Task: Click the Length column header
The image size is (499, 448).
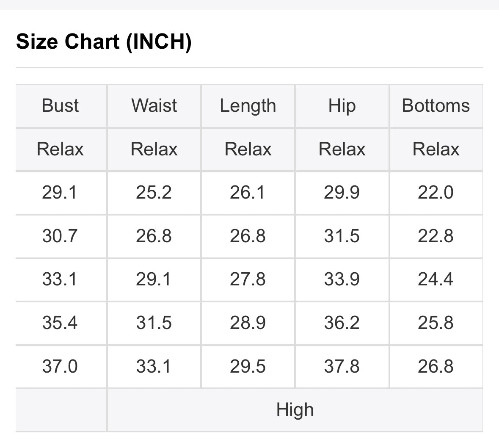Action: click(x=248, y=106)
